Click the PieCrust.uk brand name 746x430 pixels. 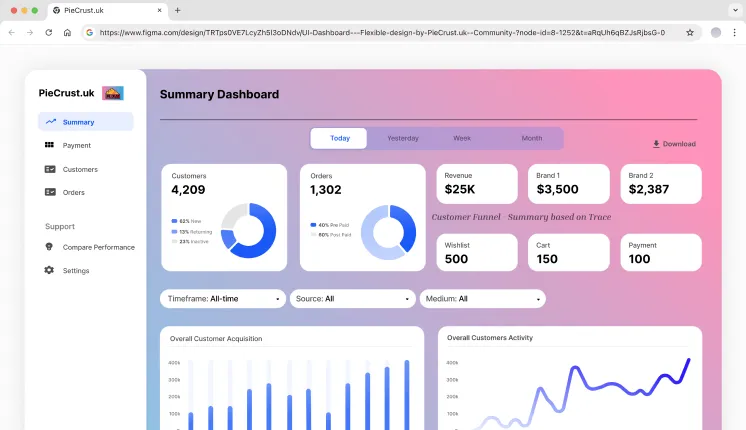click(x=67, y=93)
